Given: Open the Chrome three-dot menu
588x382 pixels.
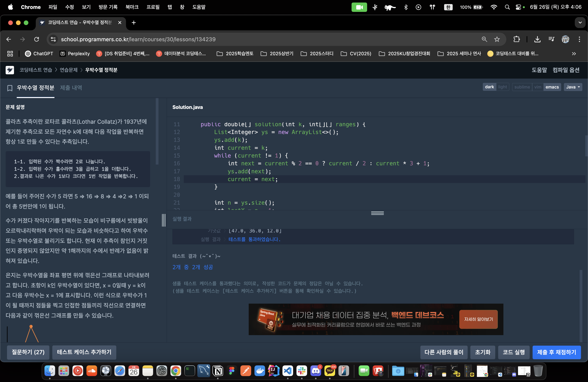Looking at the screenshot, I should (579, 39).
